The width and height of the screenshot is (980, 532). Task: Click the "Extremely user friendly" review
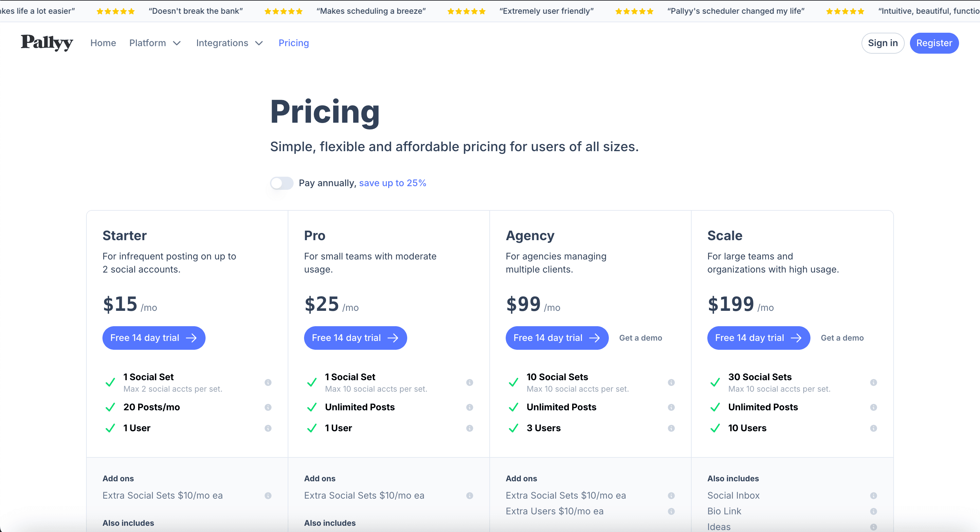click(546, 11)
